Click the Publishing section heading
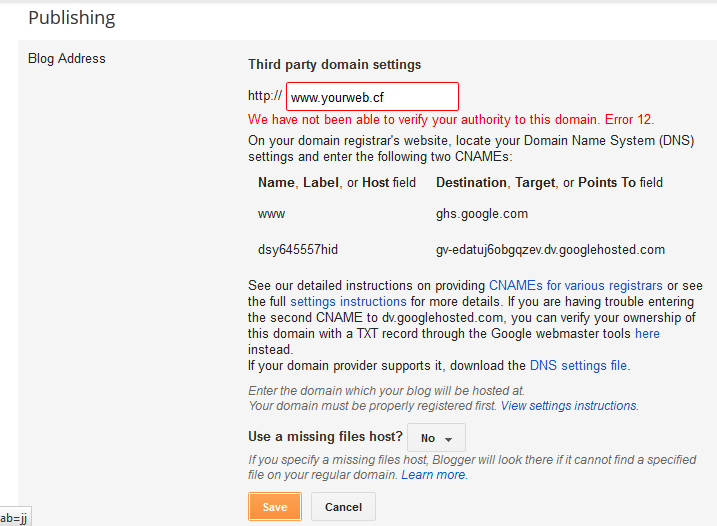The image size is (717, 526). coord(71,18)
